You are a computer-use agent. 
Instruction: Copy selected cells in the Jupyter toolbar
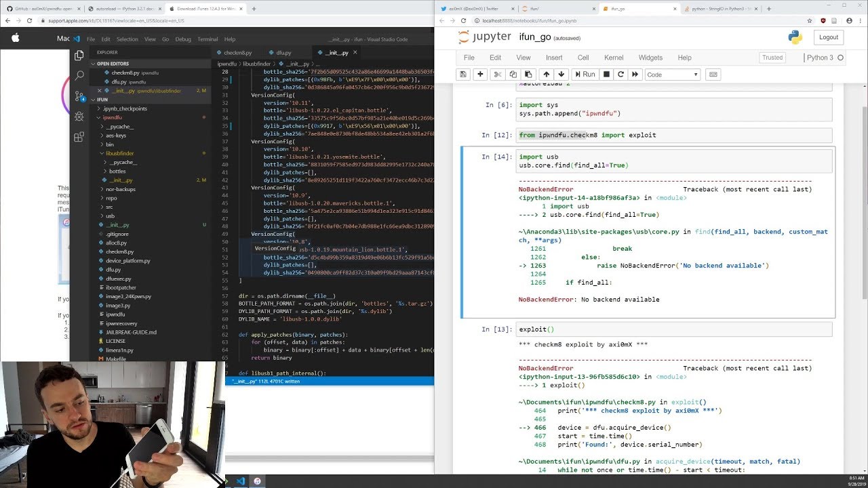tap(513, 75)
